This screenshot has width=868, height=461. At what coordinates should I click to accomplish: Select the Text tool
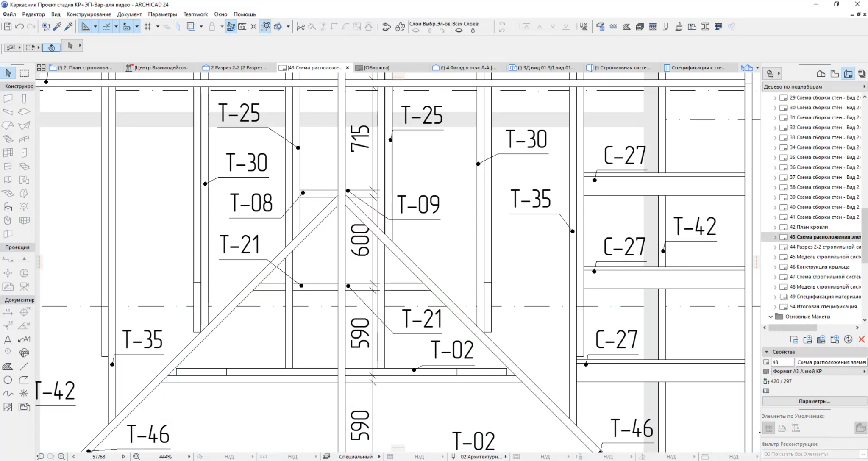click(x=8, y=339)
